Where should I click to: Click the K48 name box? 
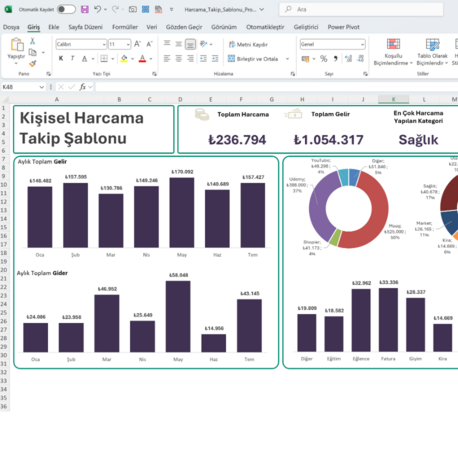23,87
